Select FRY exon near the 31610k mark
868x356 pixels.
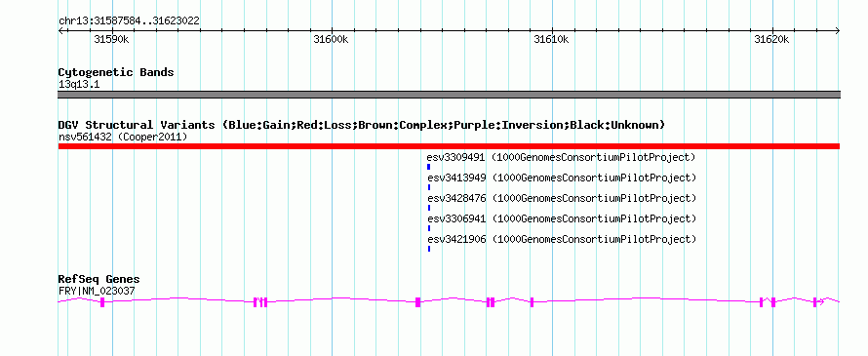click(532, 301)
